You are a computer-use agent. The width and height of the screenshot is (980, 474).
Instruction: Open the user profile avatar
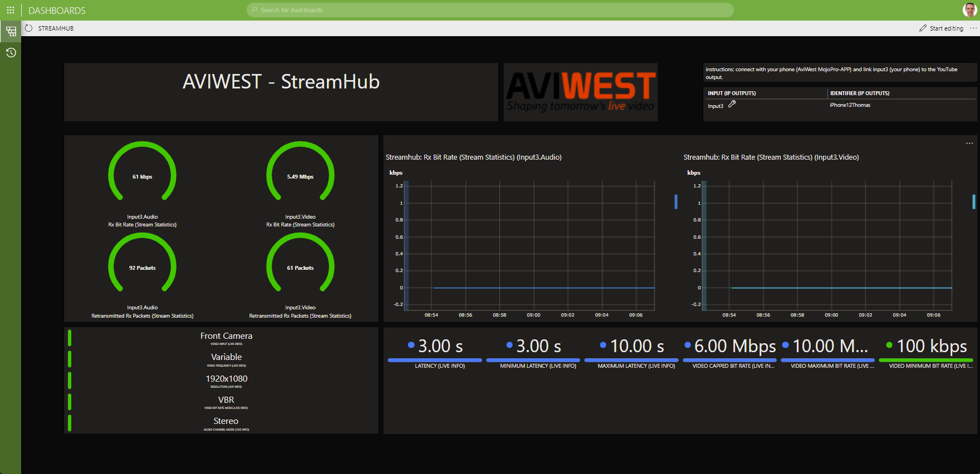tap(969, 10)
